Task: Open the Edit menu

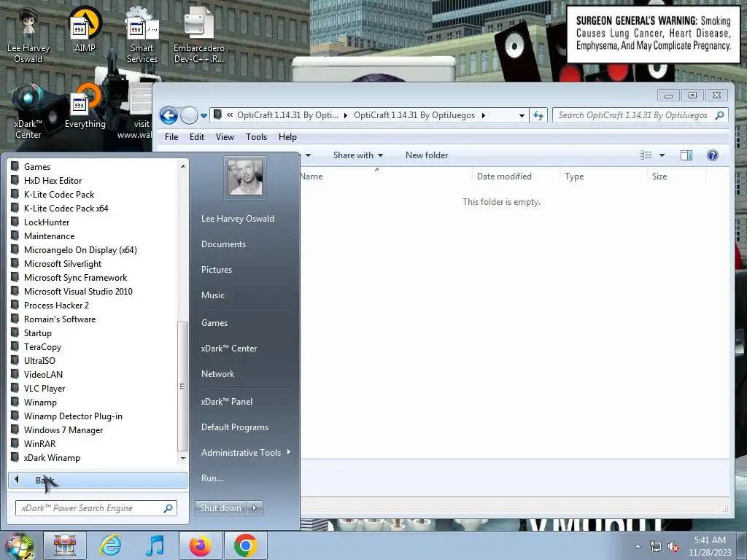Action: tap(197, 137)
